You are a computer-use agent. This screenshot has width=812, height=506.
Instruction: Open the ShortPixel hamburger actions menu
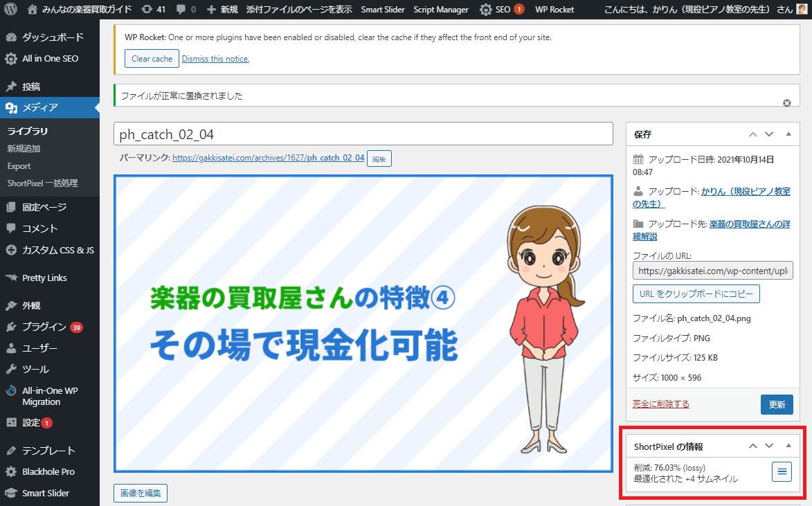pyautogui.click(x=782, y=472)
